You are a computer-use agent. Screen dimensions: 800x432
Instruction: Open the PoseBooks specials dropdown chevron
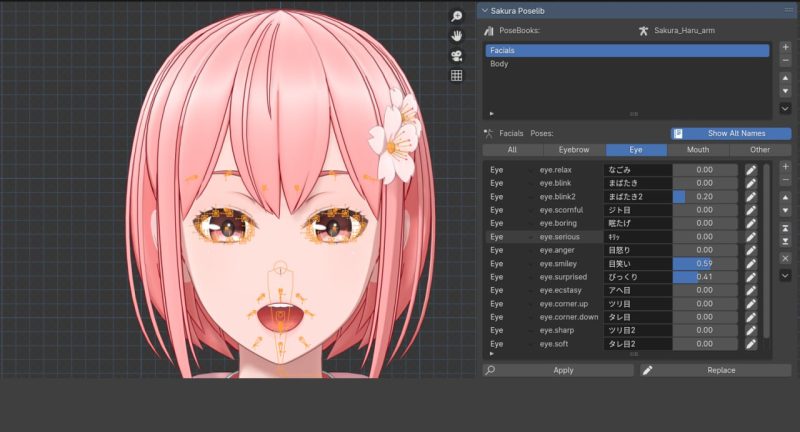click(785, 108)
